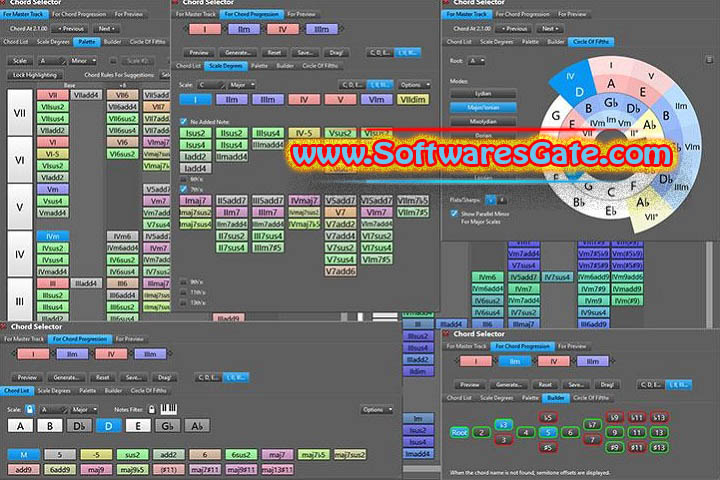Toggle the b3 interval in the Builder
Viewport: 720px width, 480px height.
click(x=503, y=424)
